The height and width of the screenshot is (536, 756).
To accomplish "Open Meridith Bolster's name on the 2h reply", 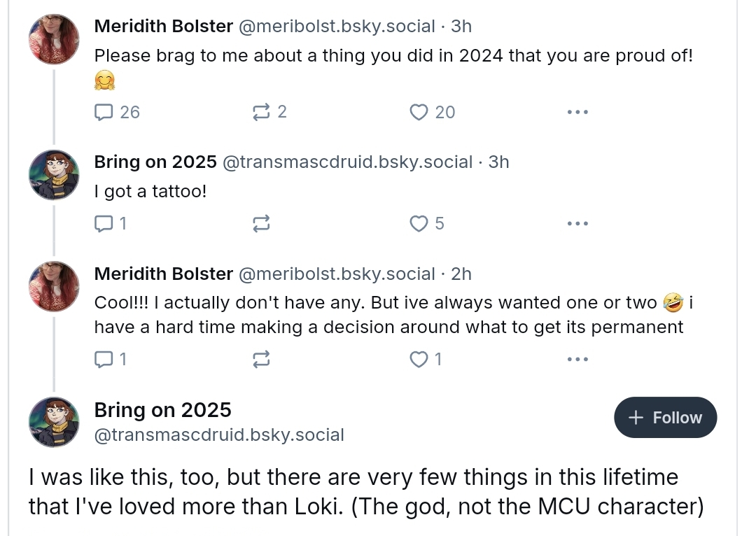I will tap(163, 274).
